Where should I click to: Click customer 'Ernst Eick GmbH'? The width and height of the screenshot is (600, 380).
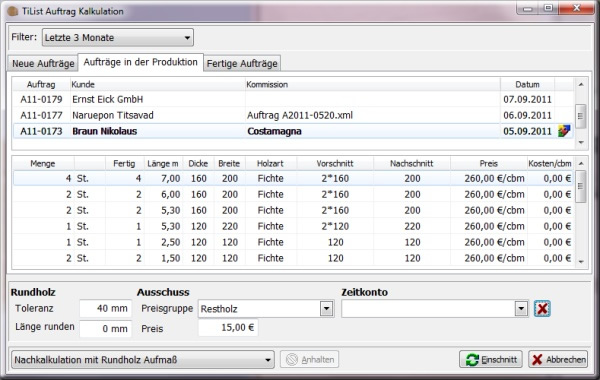[x=108, y=99]
